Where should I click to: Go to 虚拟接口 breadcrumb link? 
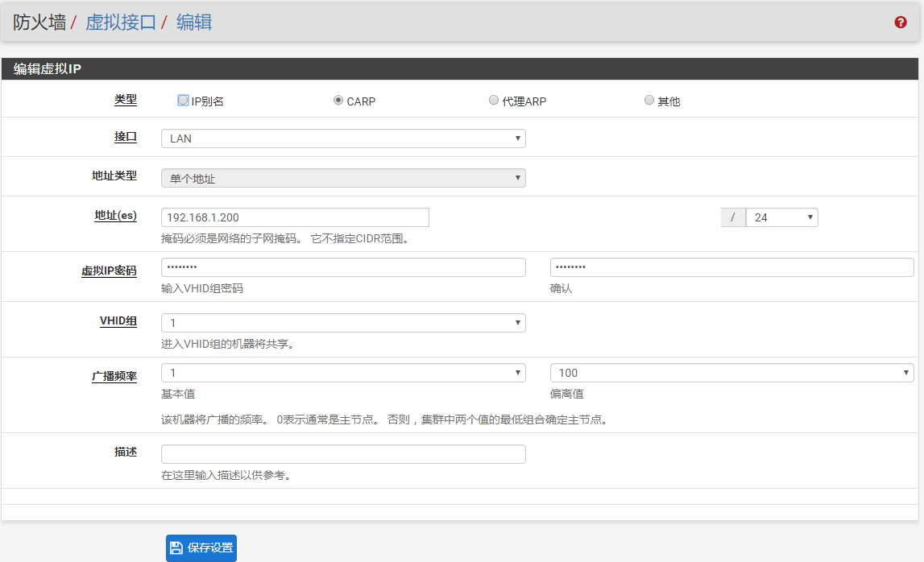(121, 23)
